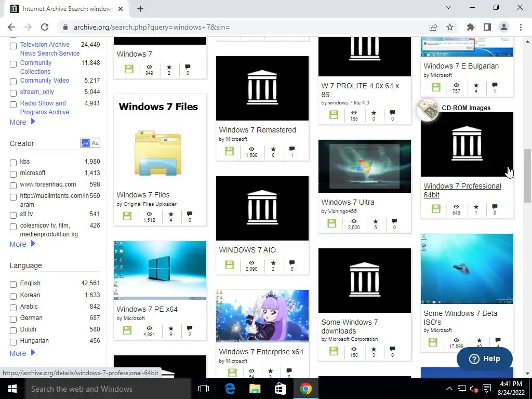Check the Community Collections box
Image resolution: width=532 pixels, height=399 pixels.
pyautogui.click(x=13, y=64)
